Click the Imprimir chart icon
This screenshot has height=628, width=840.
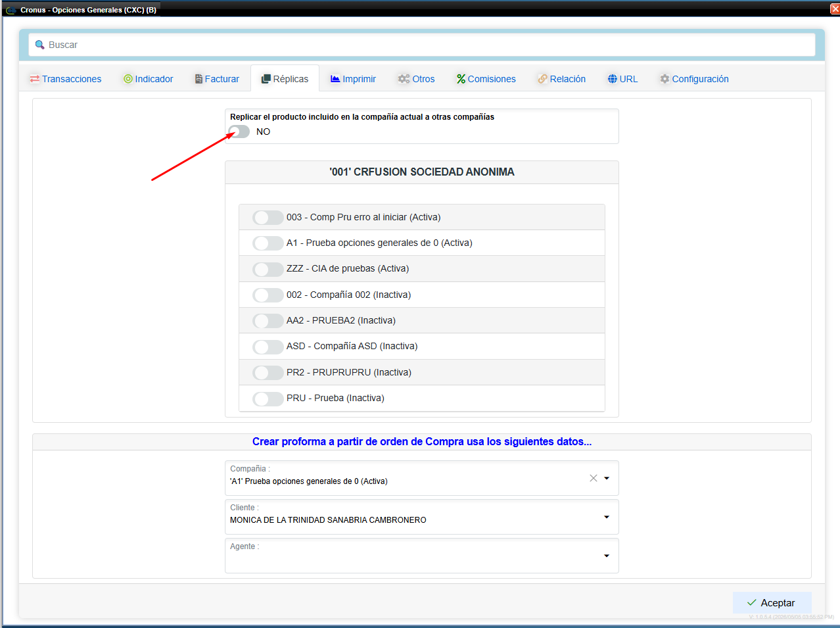pos(335,79)
